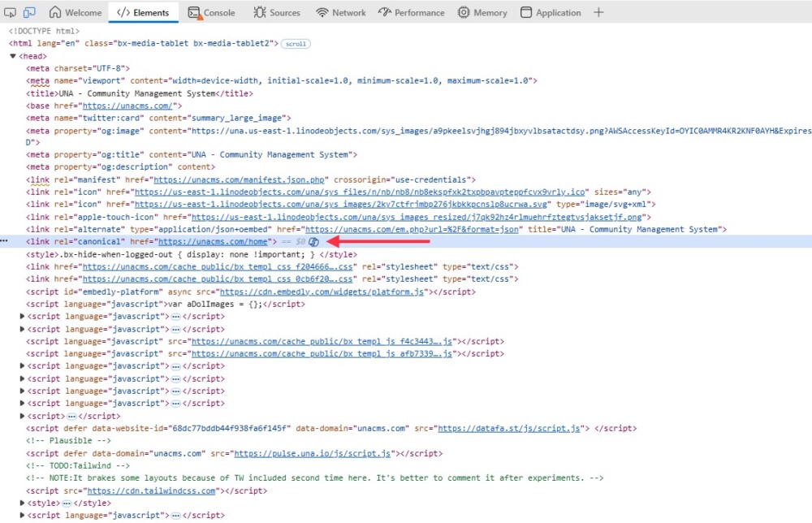
Task: Toggle the device emulation icon
Action: [x=29, y=12]
